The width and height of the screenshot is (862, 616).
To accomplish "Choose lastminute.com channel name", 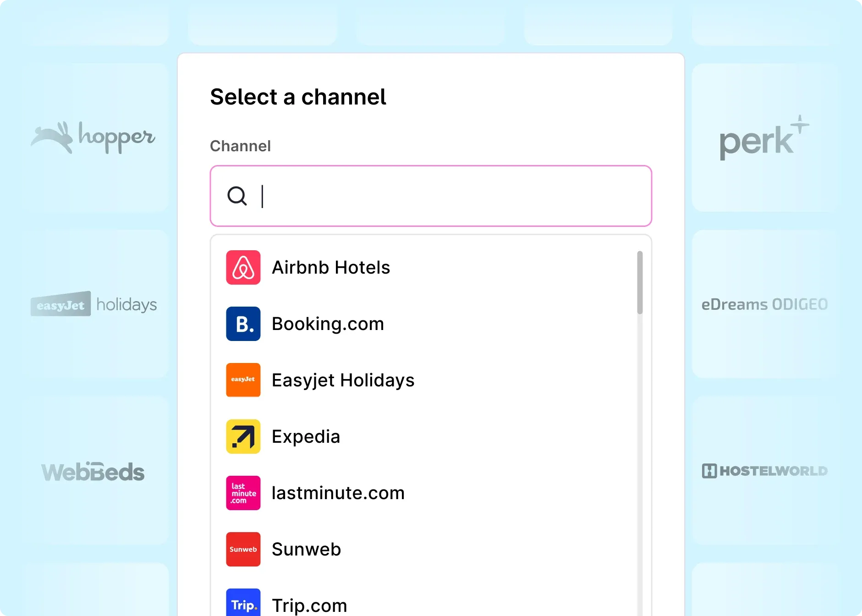I will tap(338, 493).
